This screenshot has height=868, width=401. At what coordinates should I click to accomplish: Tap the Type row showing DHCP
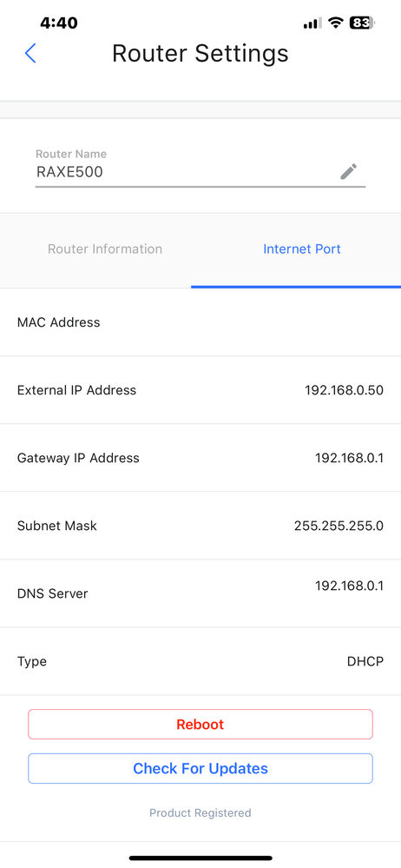click(200, 661)
